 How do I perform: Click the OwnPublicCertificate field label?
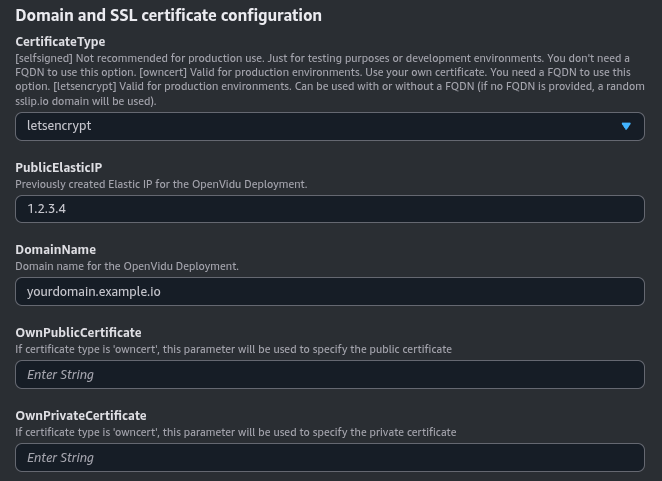78,332
